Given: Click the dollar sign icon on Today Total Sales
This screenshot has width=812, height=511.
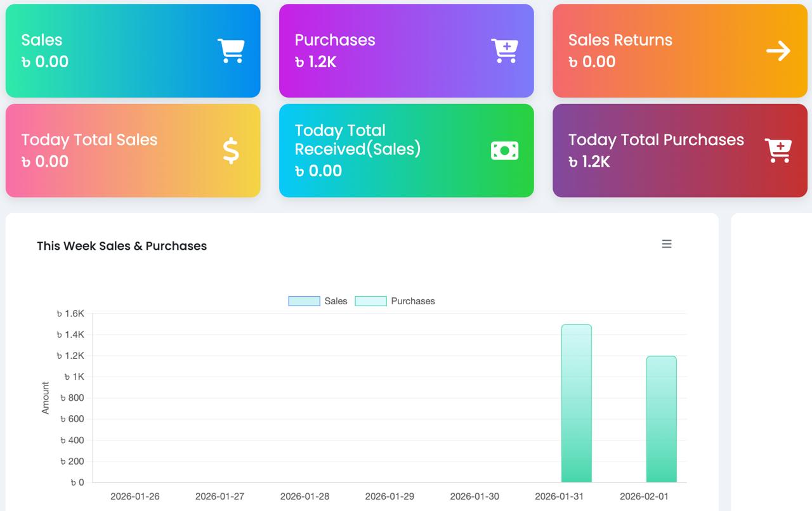Looking at the screenshot, I should (x=231, y=151).
